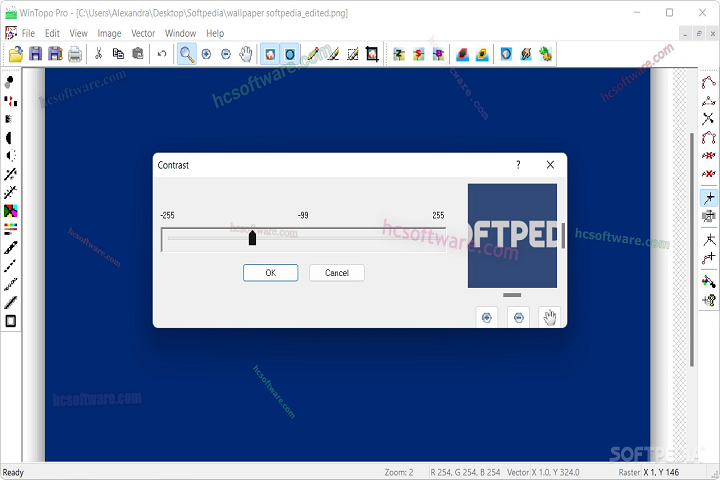Screen dimensions: 720x480
Task: Click the Copy icon in toolbar
Action: (x=118, y=54)
